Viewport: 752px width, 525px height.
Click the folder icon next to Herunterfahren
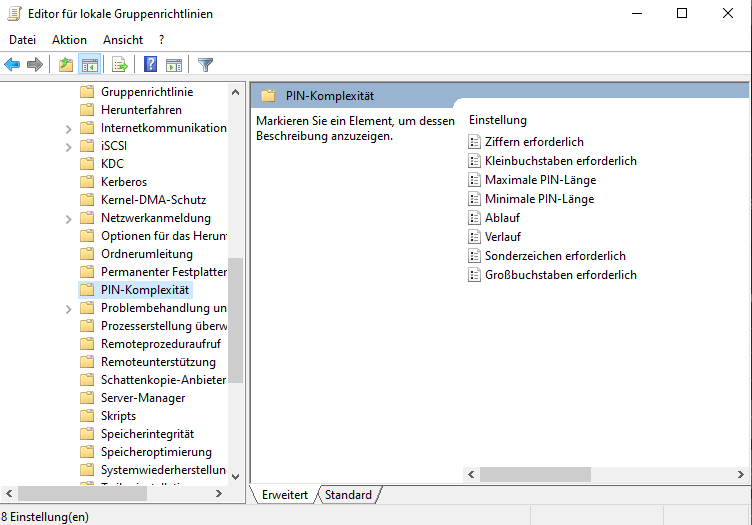87,110
